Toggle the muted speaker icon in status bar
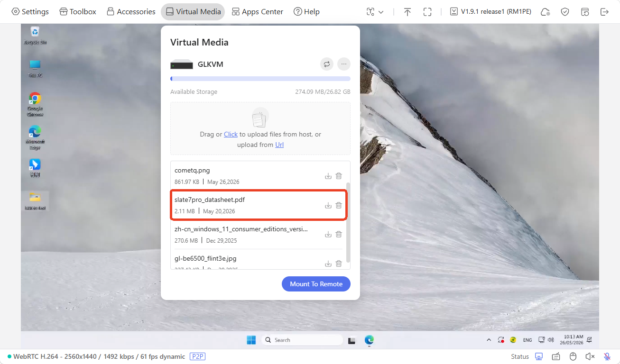The width and height of the screenshot is (620, 364). pyautogui.click(x=590, y=356)
